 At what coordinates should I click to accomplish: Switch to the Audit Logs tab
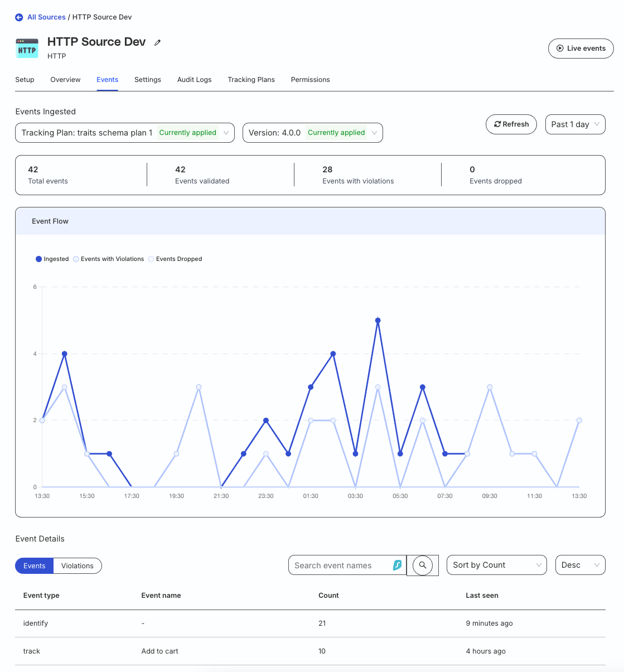(195, 80)
